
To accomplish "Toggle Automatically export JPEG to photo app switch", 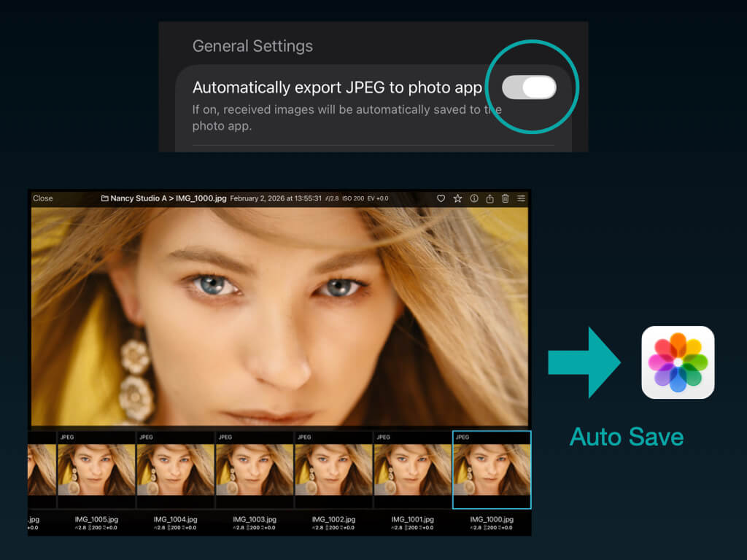I will (x=530, y=87).
